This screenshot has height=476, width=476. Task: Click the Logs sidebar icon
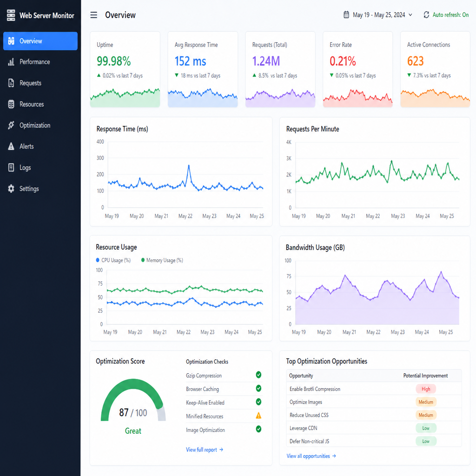[x=11, y=167]
